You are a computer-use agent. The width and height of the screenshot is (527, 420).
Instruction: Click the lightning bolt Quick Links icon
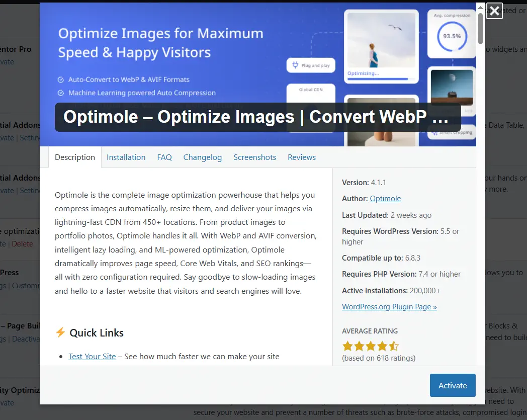[x=60, y=332]
